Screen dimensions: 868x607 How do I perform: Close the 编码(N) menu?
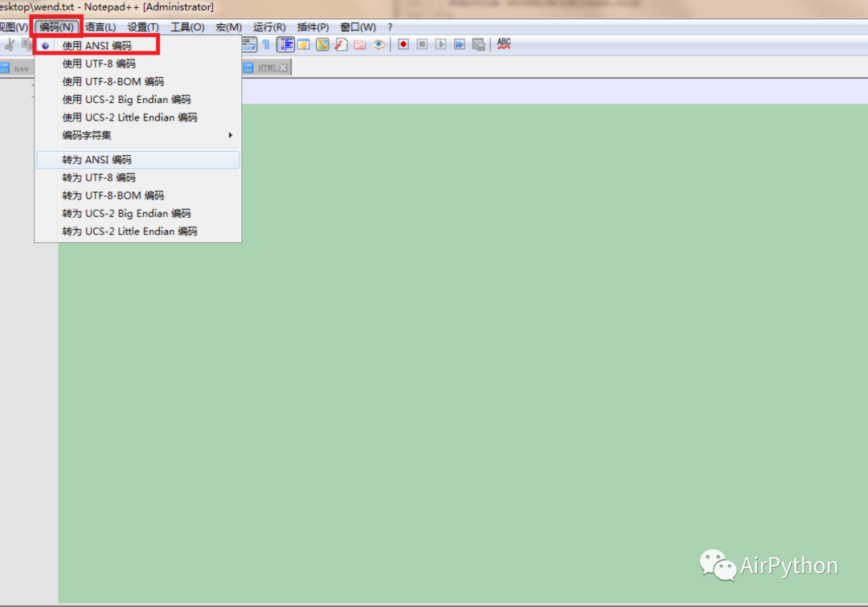pyautogui.click(x=56, y=27)
